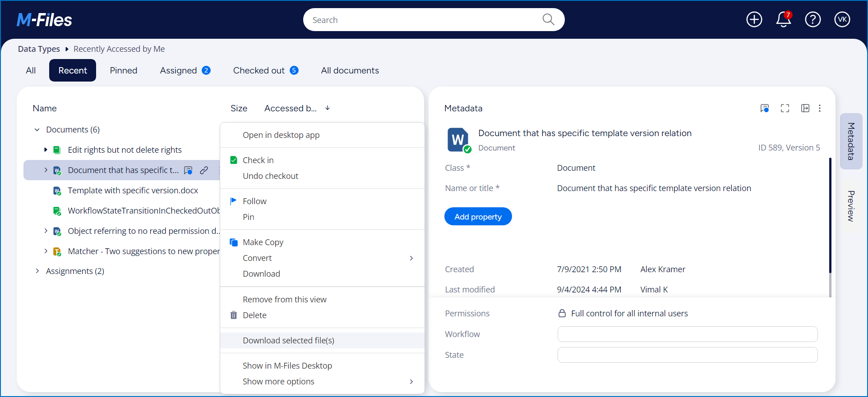This screenshot has width=868, height=397.
Task: Open the metadata three-dot options menu
Action: pos(820,108)
